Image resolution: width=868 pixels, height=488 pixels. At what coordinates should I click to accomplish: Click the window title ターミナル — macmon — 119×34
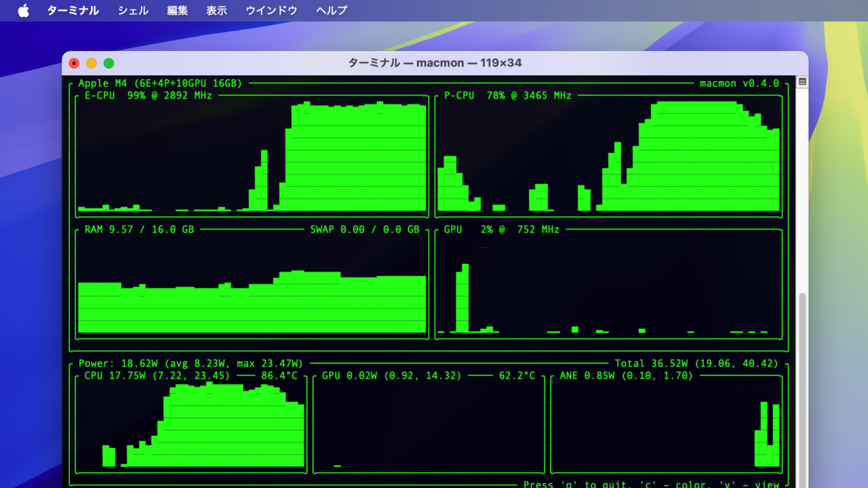(435, 63)
